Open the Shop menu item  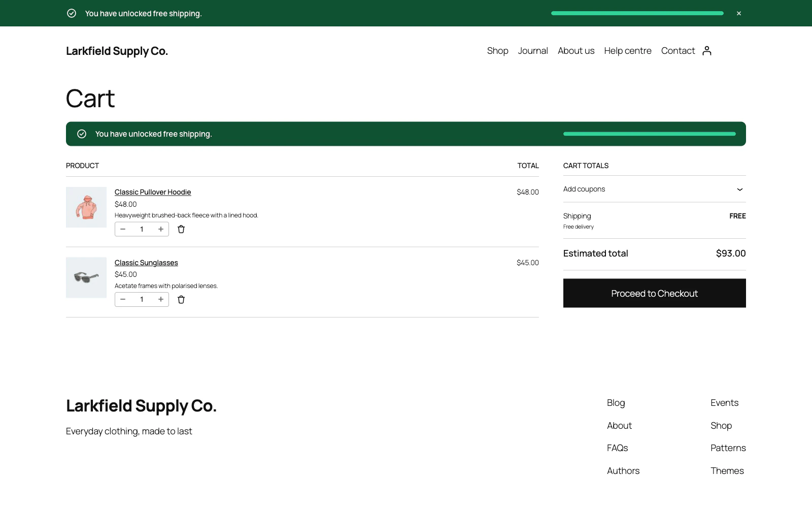pyautogui.click(x=498, y=51)
